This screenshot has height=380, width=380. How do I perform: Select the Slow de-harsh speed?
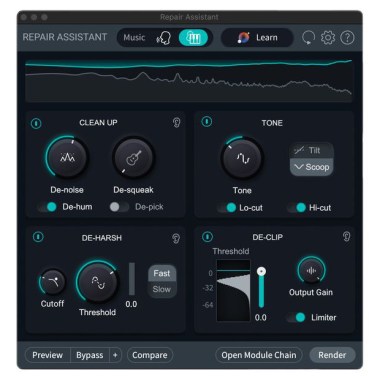coord(162,289)
